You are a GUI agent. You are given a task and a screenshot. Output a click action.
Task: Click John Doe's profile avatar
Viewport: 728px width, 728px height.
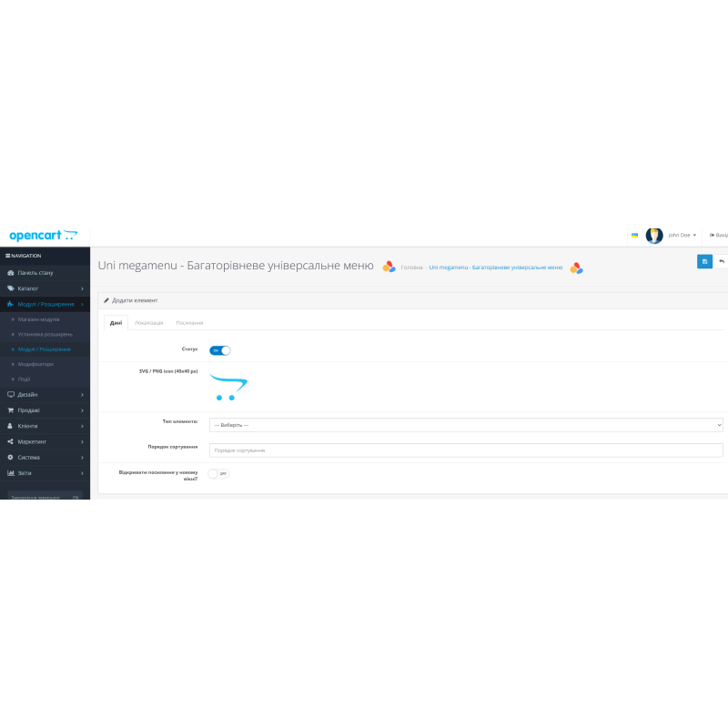(654, 235)
